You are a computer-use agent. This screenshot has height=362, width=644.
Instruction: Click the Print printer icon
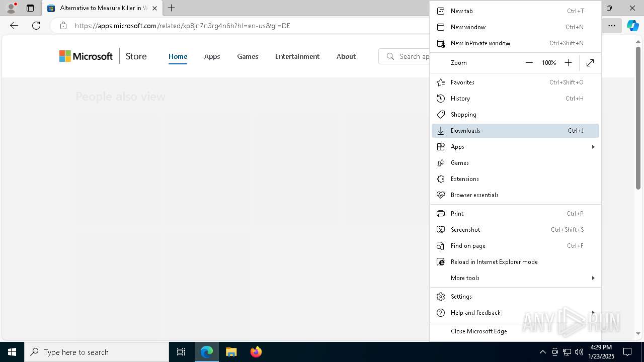[441, 213]
